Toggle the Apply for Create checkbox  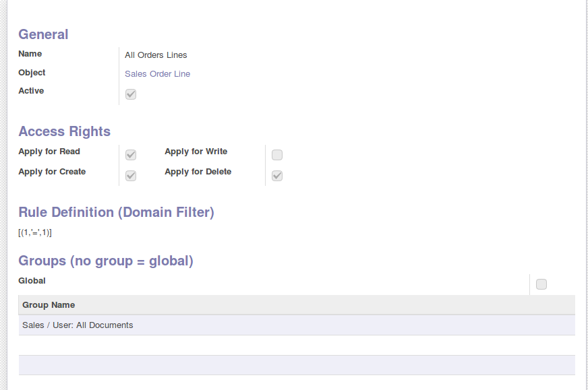coord(131,176)
